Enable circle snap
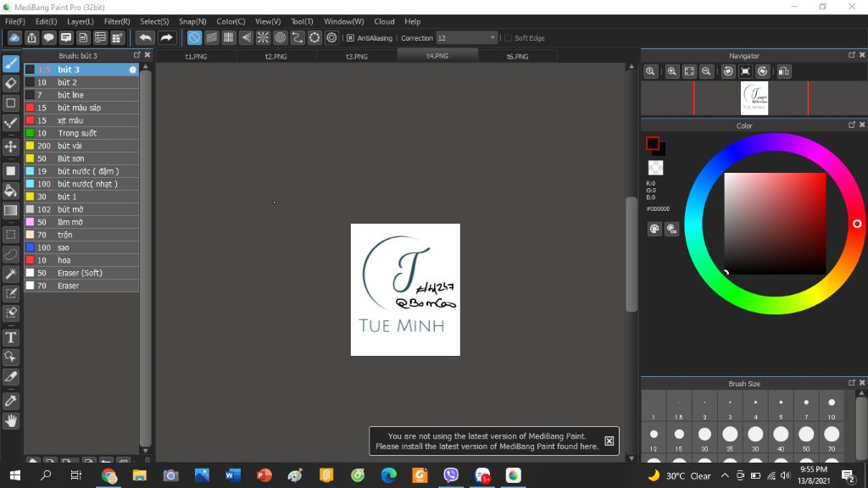This screenshot has height=488, width=868. click(x=280, y=37)
